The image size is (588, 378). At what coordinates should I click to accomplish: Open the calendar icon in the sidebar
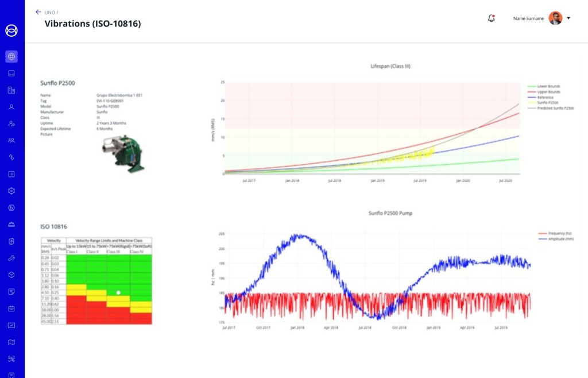11,308
